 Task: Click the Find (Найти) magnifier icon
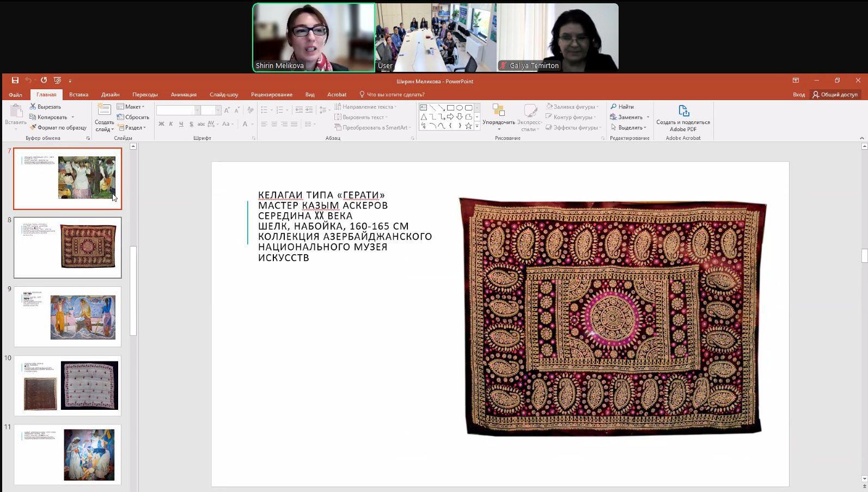point(614,107)
